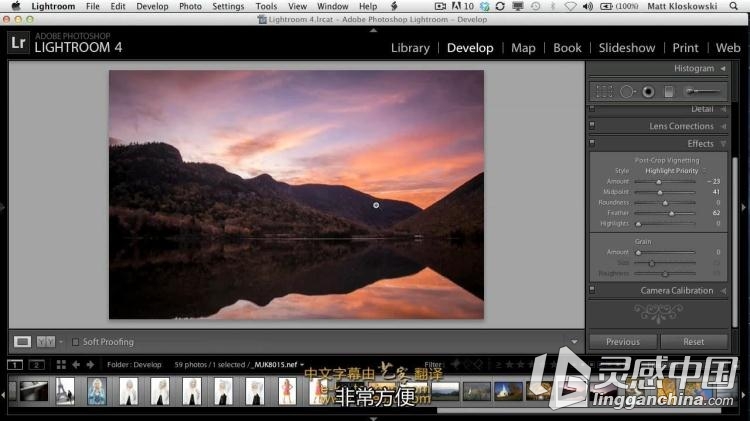Click the main window '1' display icon
750x421 pixels.
click(x=15, y=365)
